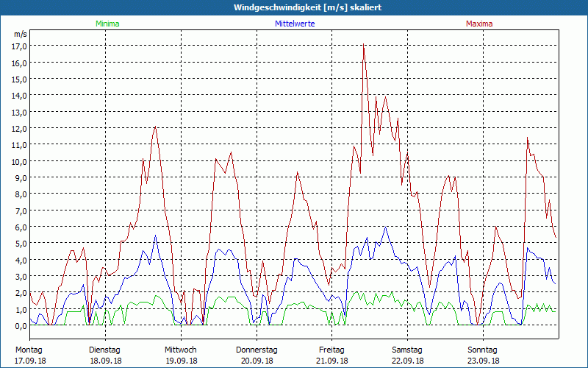Click the date 18.09.18
This screenshot has width=588, height=368.
[106, 361]
